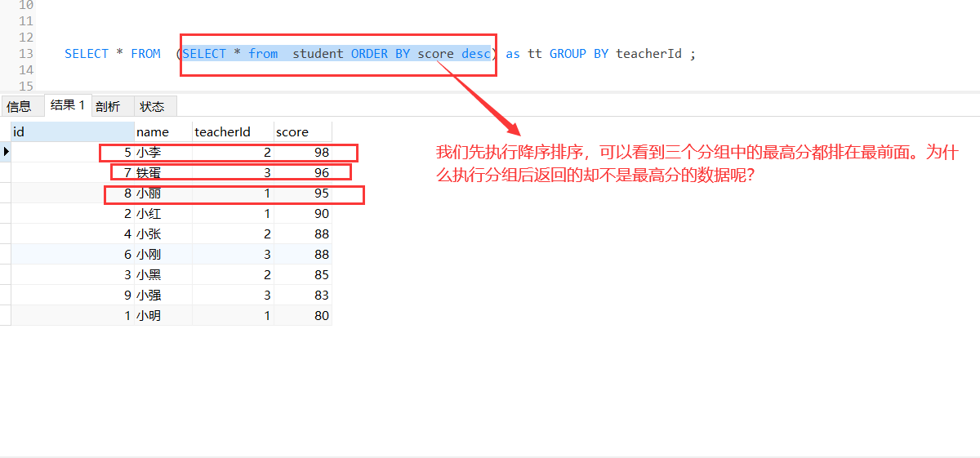Select cell with name 铁蛋

(x=163, y=172)
